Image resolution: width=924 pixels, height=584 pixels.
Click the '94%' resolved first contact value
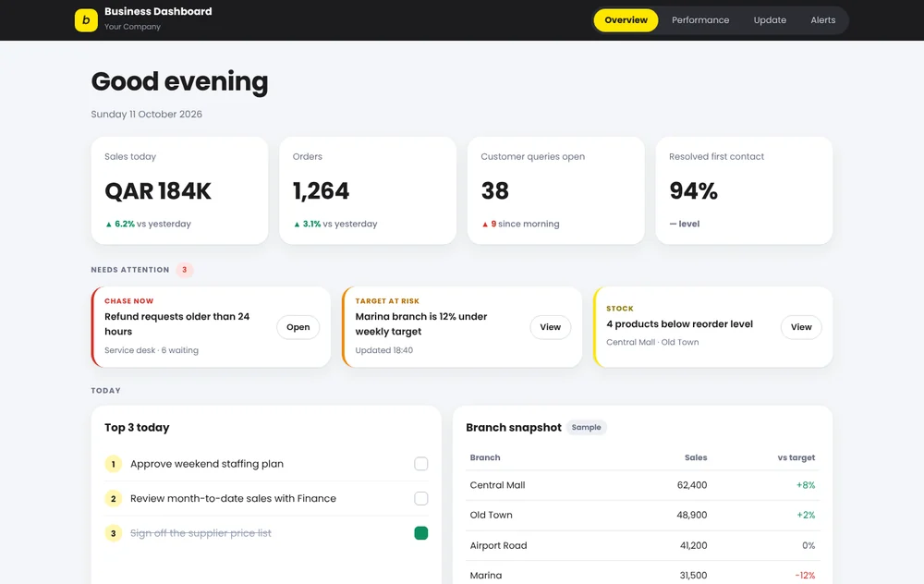point(694,191)
